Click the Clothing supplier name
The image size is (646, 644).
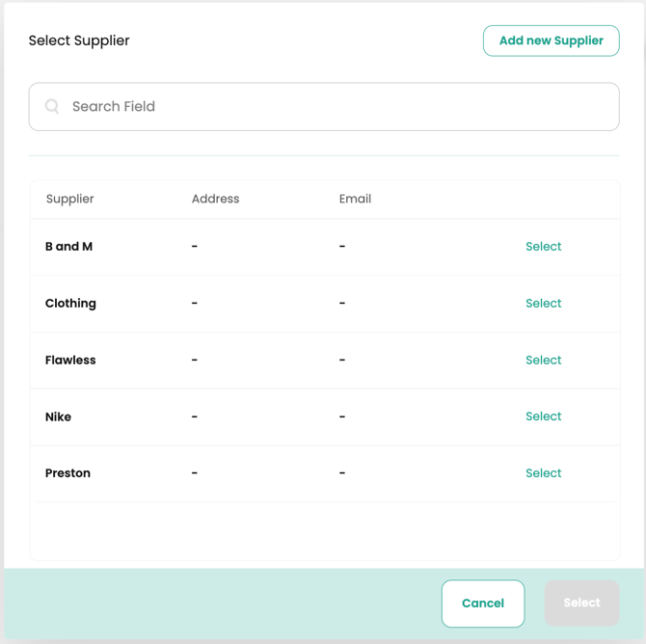point(70,304)
